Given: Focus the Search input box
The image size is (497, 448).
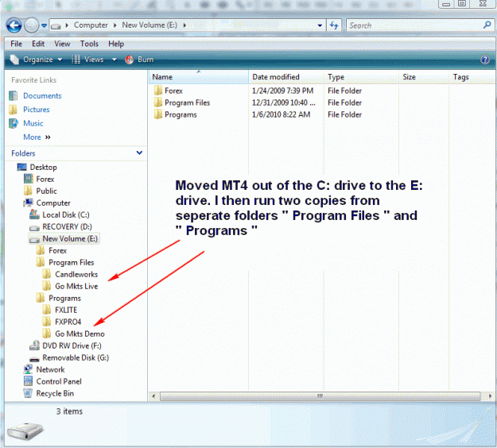Looking at the screenshot, I should (415, 25).
